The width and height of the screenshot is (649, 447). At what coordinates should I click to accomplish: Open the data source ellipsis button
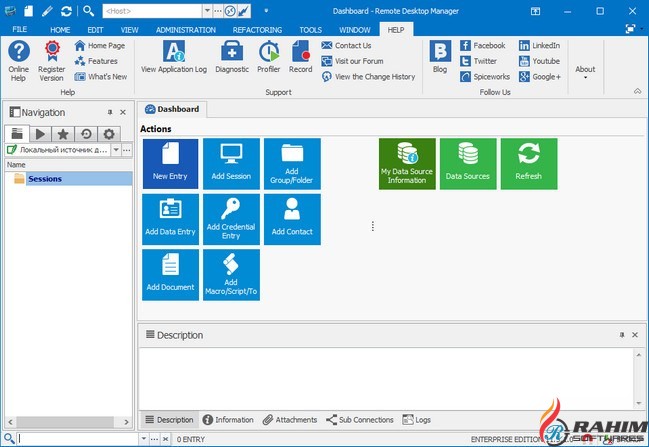point(127,150)
